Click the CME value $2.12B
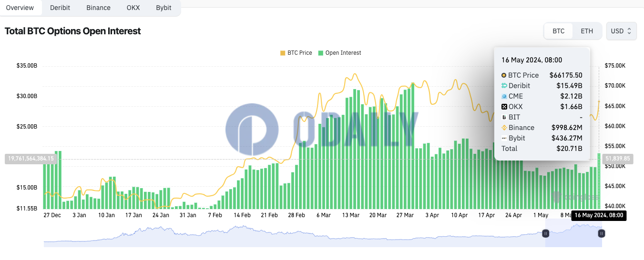Viewport: 644px width, 260px height. [x=571, y=96]
